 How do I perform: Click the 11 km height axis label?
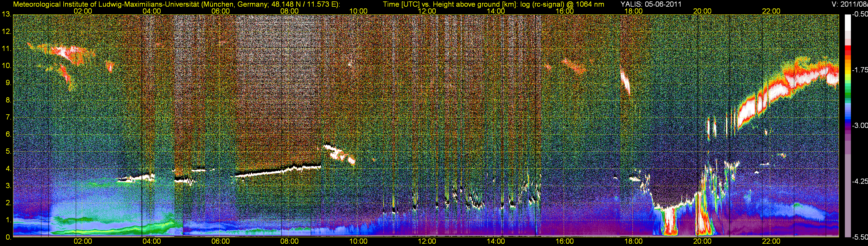click(6, 49)
